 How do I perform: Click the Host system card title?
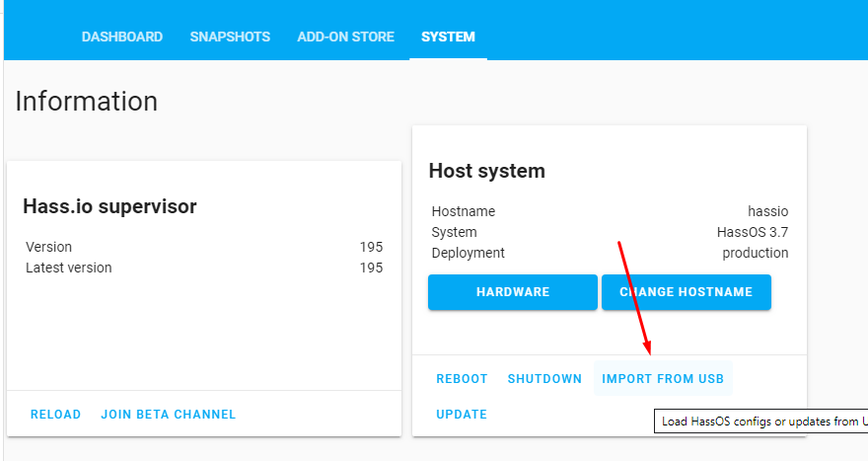(x=486, y=171)
